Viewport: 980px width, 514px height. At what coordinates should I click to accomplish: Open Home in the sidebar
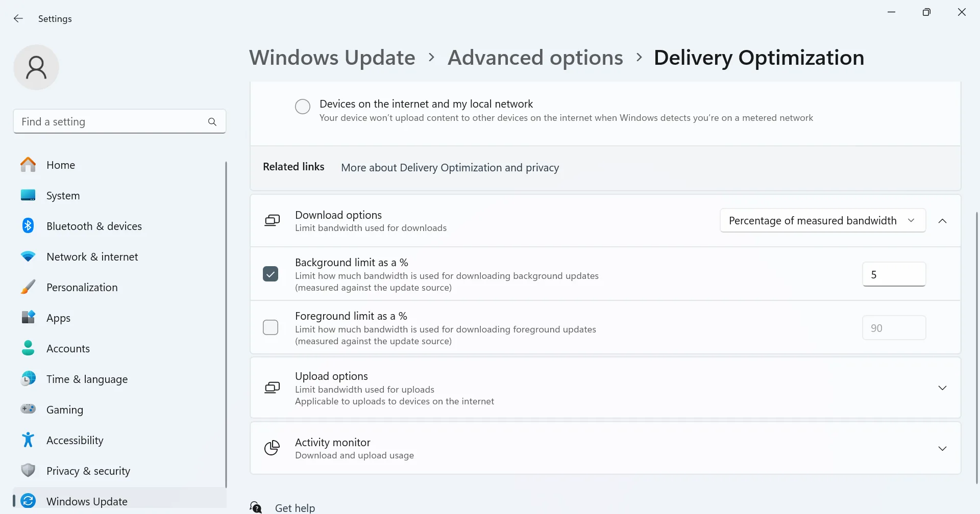point(119,165)
